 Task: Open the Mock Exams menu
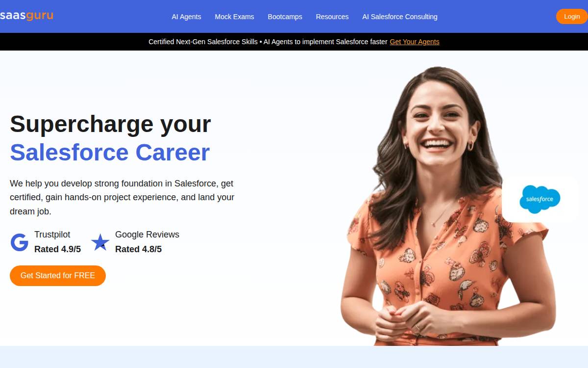234,17
